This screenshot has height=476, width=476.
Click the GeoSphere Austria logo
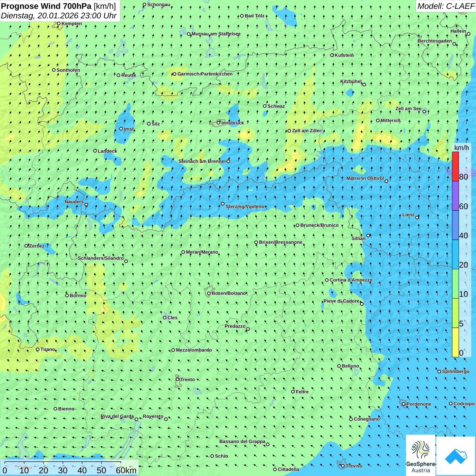pos(421,456)
